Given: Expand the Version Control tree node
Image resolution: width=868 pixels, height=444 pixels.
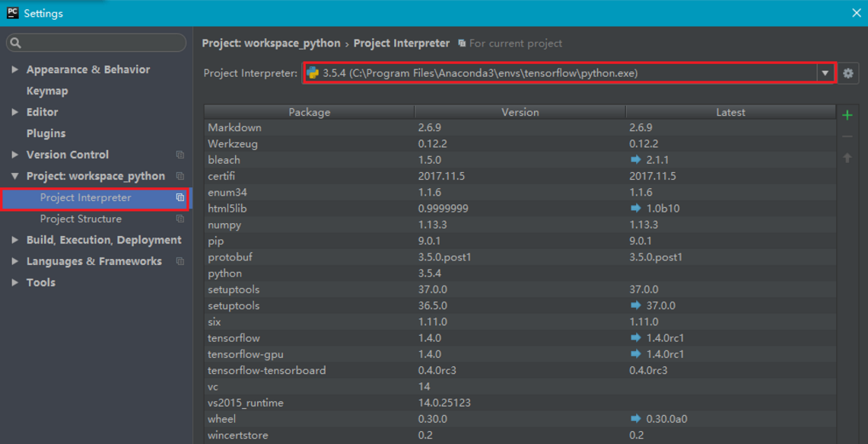Looking at the screenshot, I should tap(15, 155).
